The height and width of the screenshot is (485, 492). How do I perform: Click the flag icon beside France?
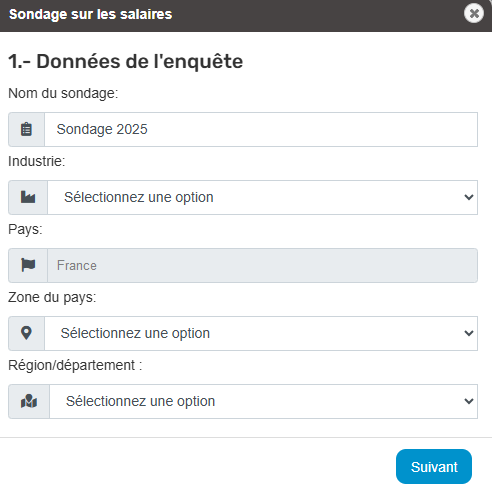(28, 265)
